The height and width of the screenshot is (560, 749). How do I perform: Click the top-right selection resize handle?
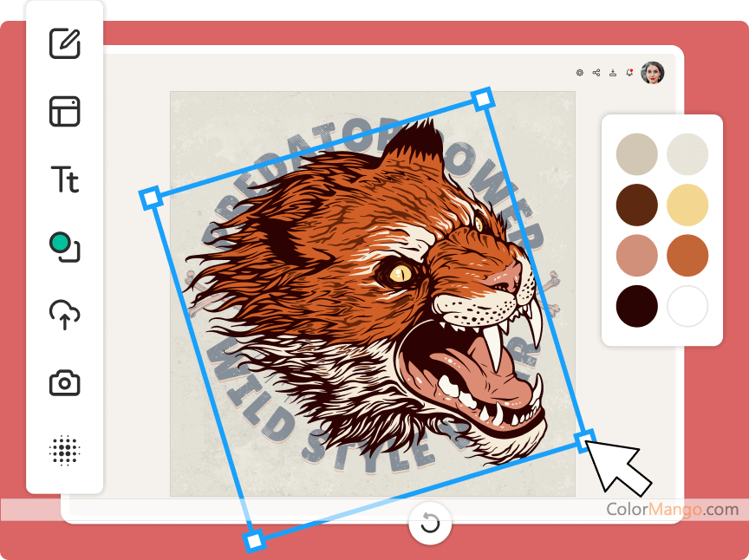click(x=483, y=98)
